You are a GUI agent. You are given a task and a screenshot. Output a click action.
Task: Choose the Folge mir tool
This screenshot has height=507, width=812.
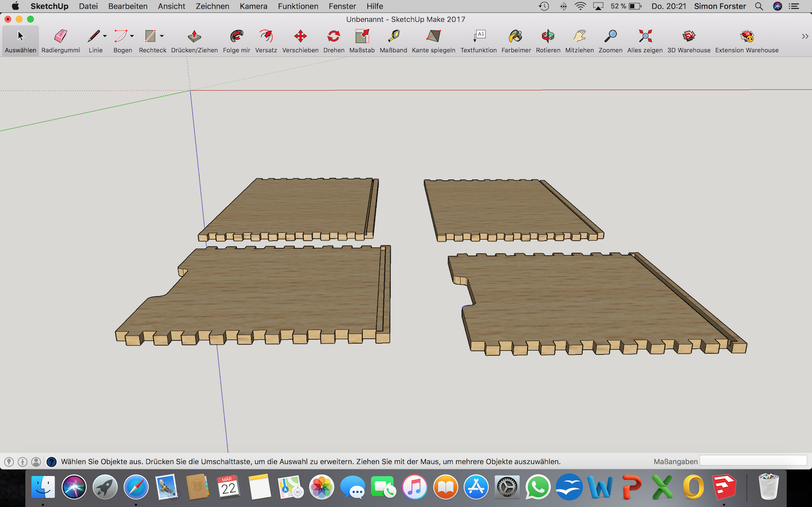236,36
